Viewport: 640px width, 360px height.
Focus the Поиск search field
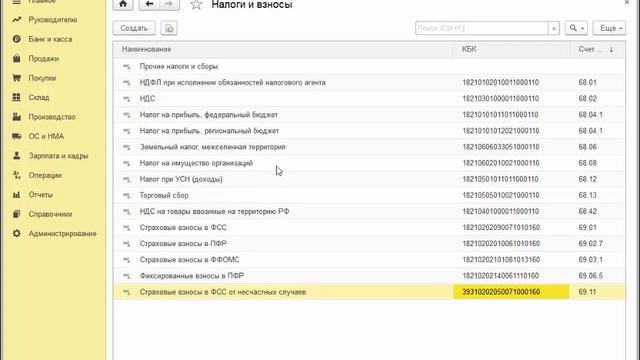pyautogui.click(x=482, y=28)
